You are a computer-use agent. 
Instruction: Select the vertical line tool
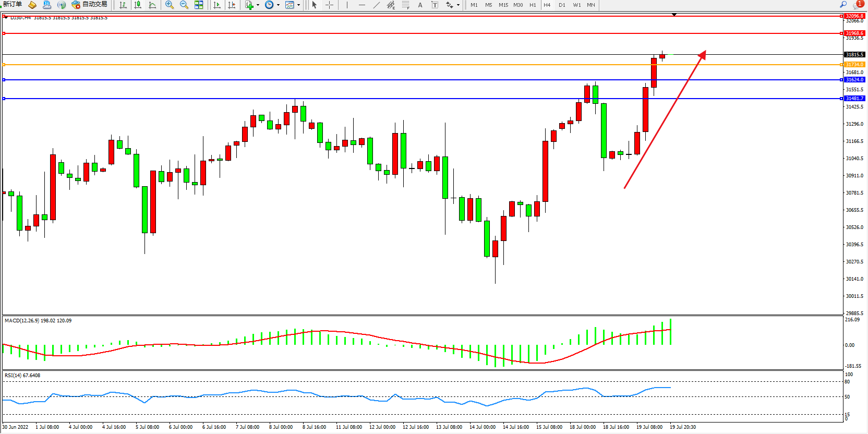coord(347,5)
